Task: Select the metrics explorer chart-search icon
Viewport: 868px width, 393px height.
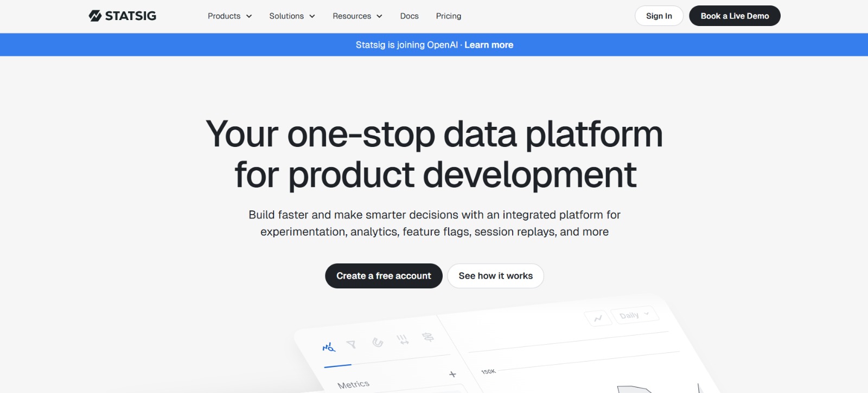Action: (329, 347)
